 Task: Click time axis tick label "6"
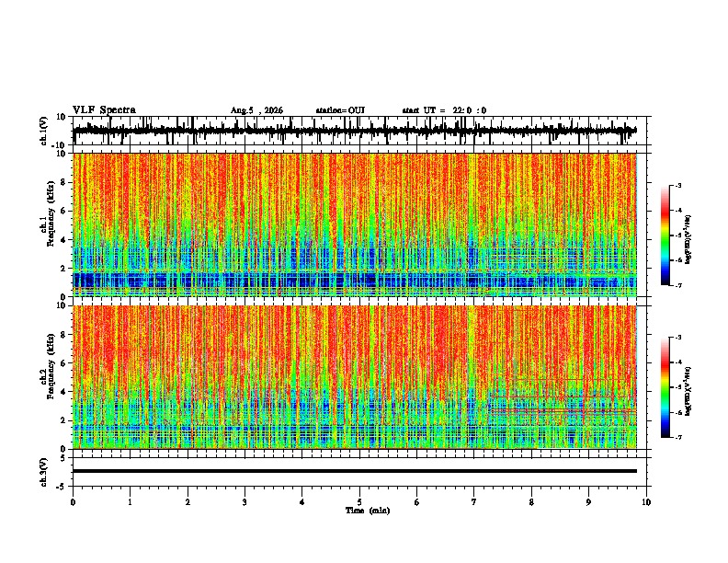(417, 502)
